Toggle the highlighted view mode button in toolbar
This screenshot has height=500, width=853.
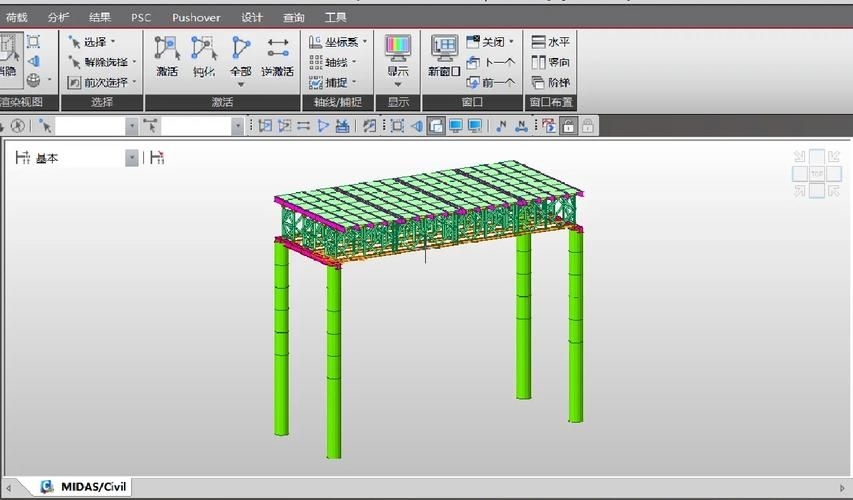436,126
